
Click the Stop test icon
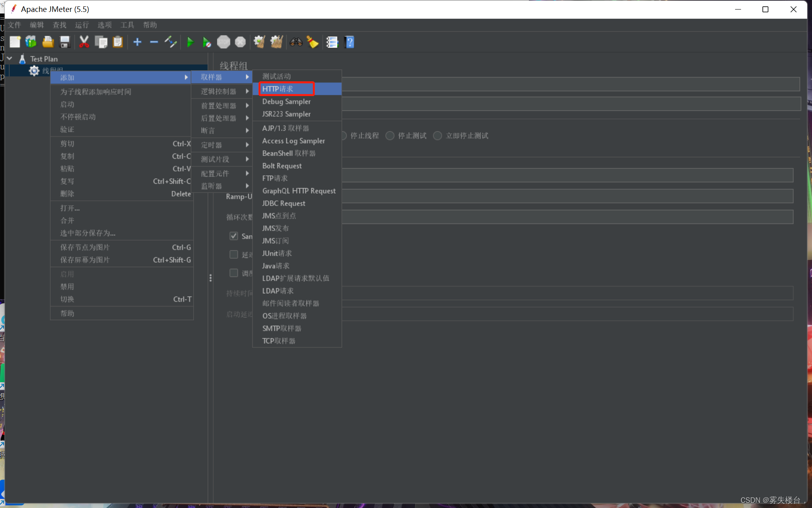pyautogui.click(x=224, y=42)
